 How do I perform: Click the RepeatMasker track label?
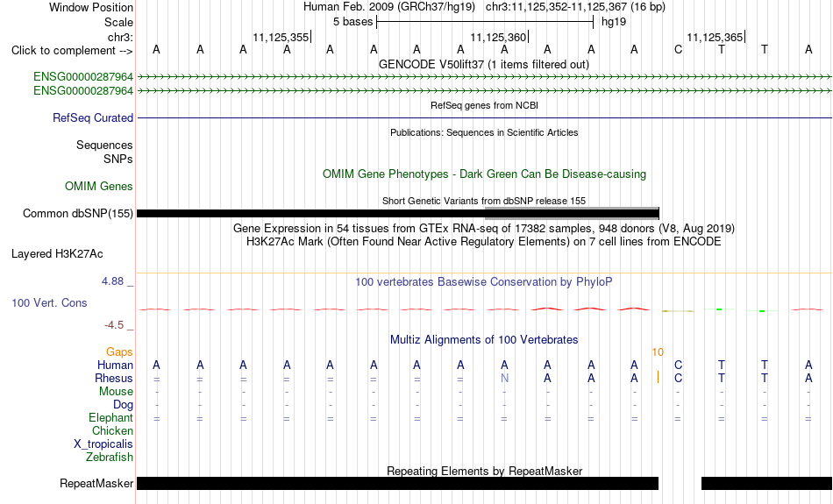(x=96, y=483)
